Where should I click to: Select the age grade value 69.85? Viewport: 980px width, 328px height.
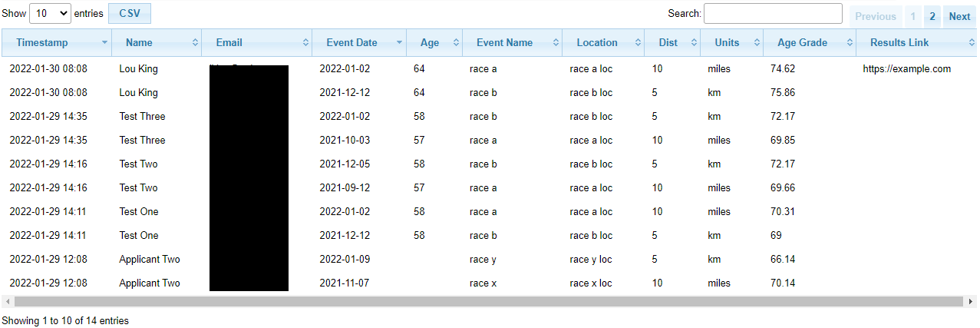[x=783, y=141]
